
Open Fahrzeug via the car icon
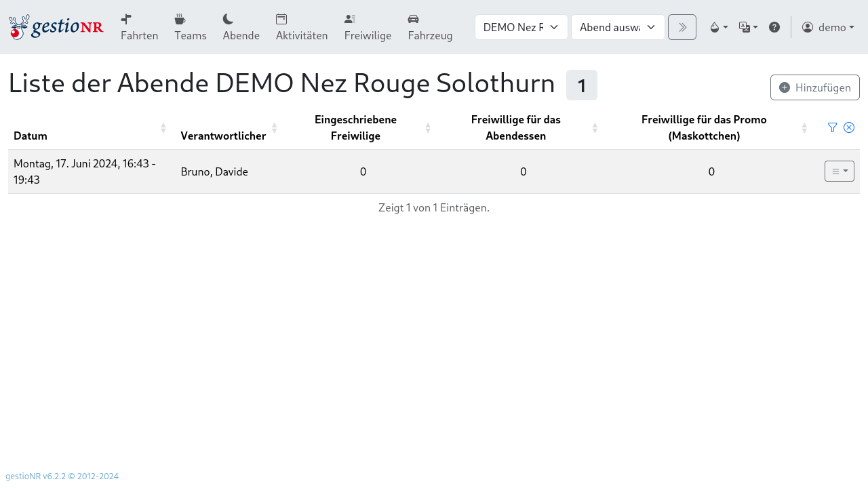click(430, 27)
